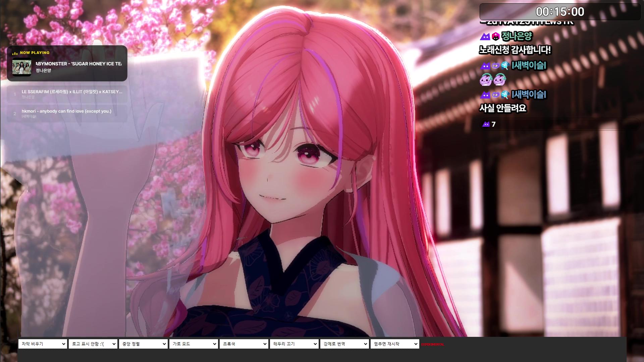Select the LE SSERAFIM x ILLIT queued song
644x362 pixels.
(67, 94)
